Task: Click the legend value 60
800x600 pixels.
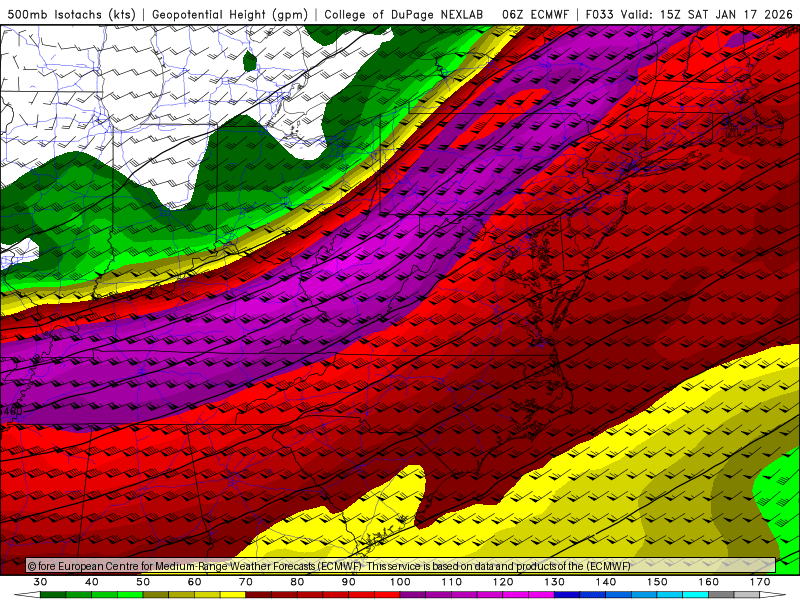Action: [x=194, y=582]
